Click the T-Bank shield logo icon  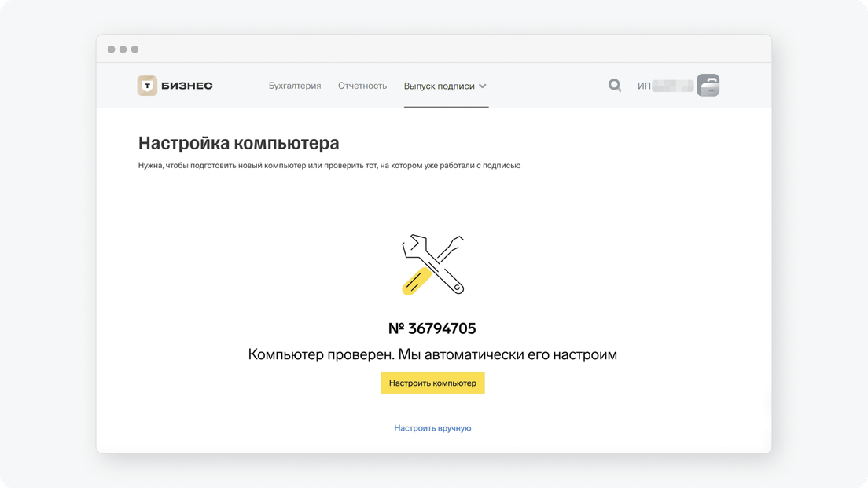[147, 86]
